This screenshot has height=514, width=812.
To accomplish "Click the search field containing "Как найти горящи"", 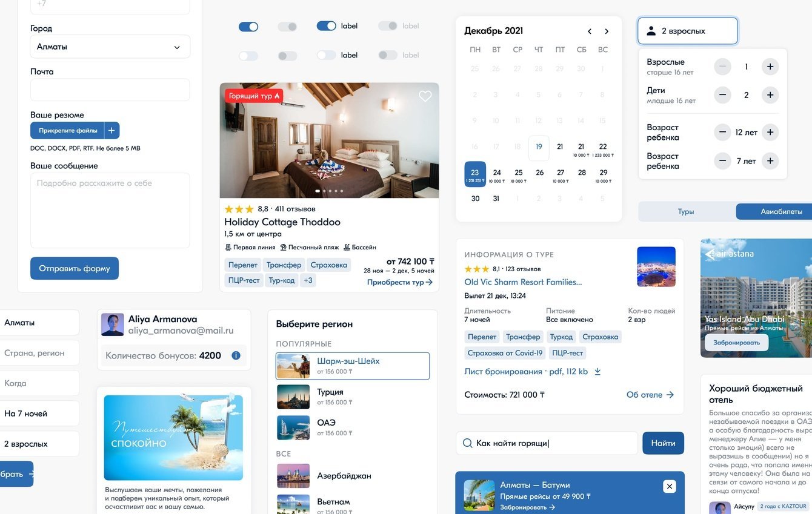I will coord(547,443).
